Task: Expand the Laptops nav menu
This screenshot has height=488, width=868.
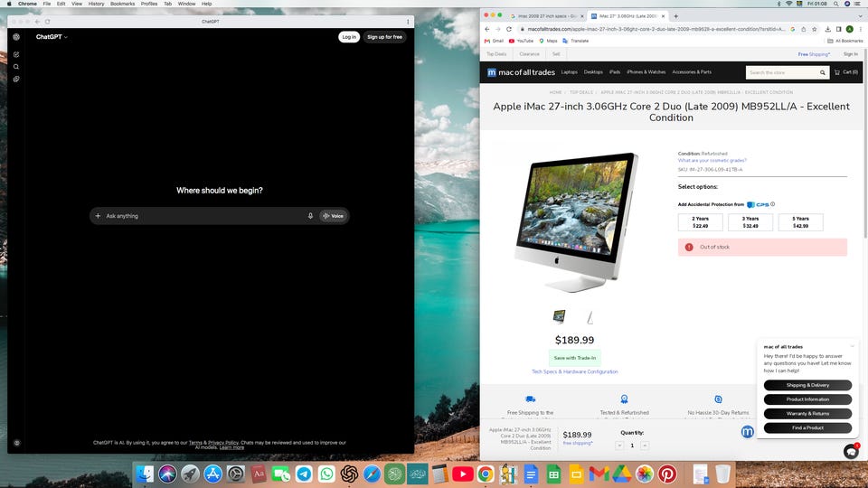Action: pos(569,72)
